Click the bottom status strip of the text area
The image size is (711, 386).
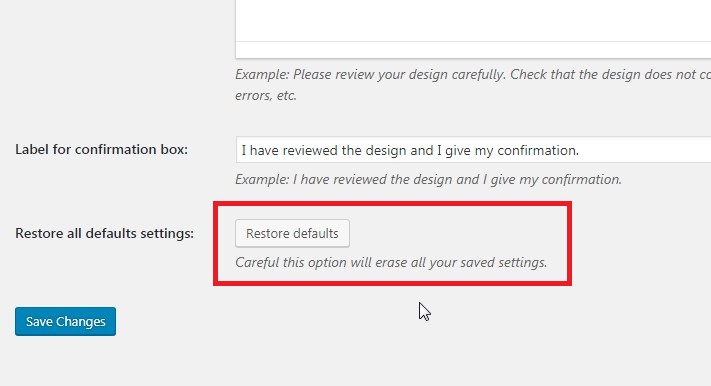tap(473, 50)
